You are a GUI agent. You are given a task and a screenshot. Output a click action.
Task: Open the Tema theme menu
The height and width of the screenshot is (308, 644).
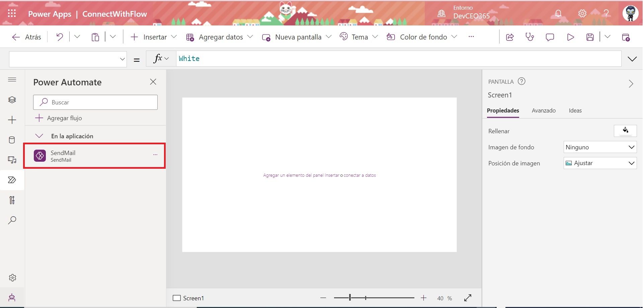[358, 37]
